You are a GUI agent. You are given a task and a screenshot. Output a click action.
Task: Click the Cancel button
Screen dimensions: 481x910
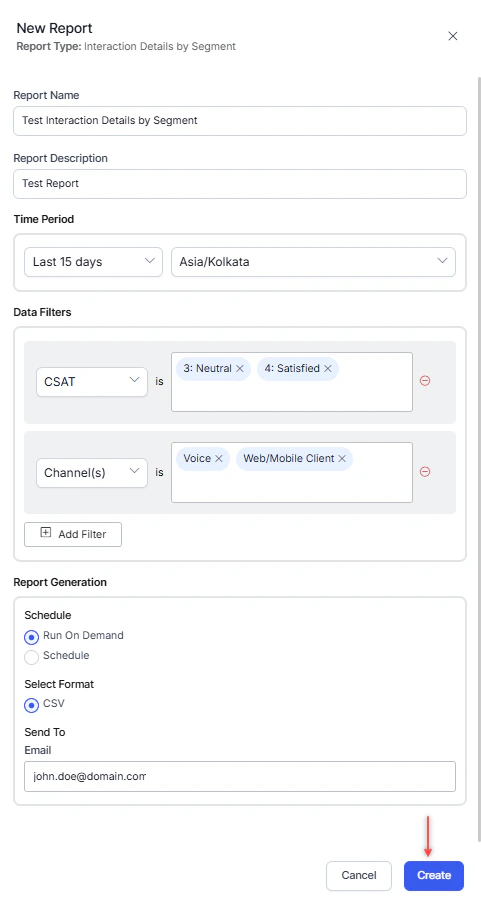coord(359,875)
